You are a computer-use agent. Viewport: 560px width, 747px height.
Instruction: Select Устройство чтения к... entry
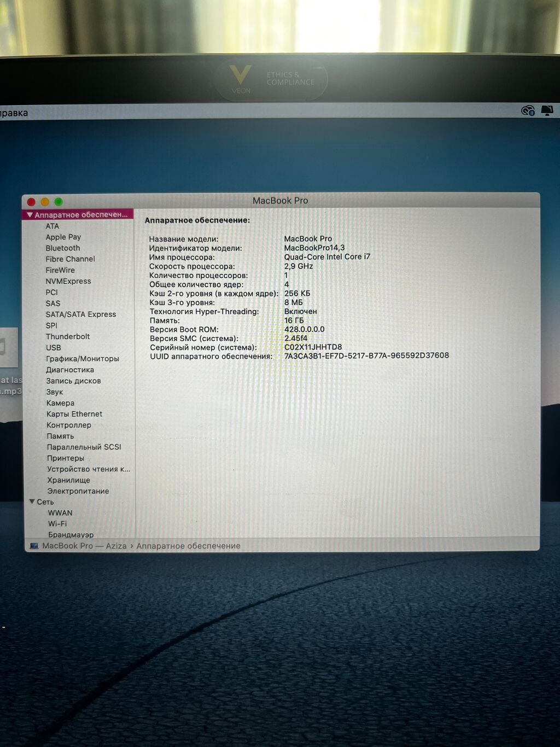point(89,469)
